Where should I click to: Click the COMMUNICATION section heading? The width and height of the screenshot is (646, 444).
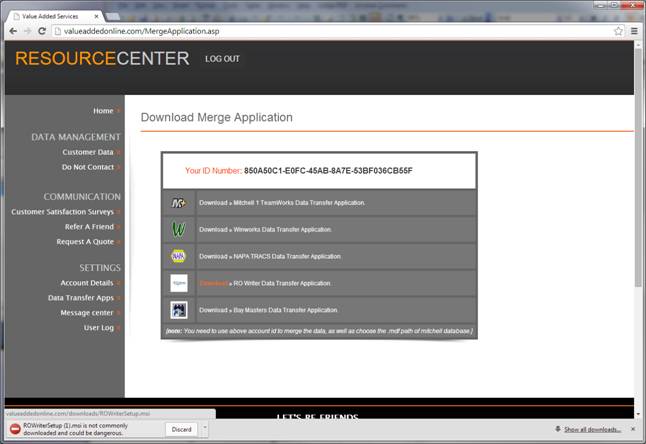tap(82, 196)
